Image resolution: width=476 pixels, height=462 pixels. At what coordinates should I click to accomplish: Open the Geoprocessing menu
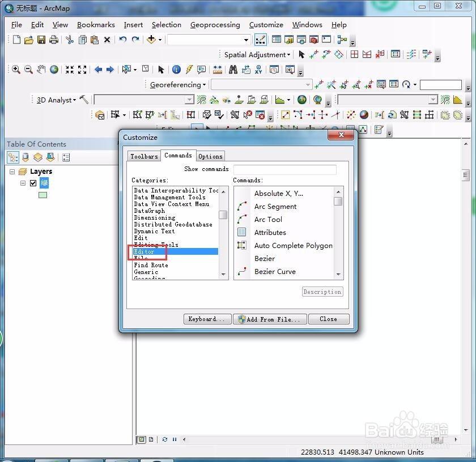[x=215, y=24]
